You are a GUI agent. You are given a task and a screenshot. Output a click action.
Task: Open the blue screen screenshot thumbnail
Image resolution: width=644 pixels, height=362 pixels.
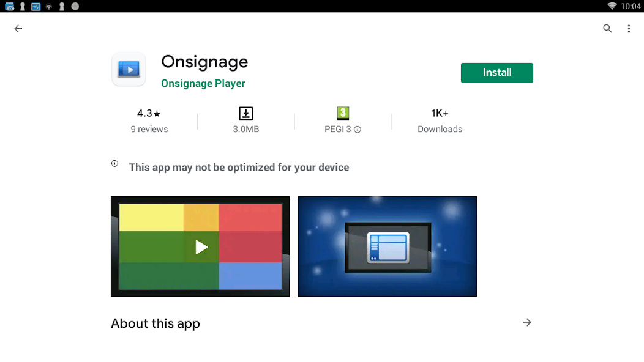pyautogui.click(x=387, y=246)
